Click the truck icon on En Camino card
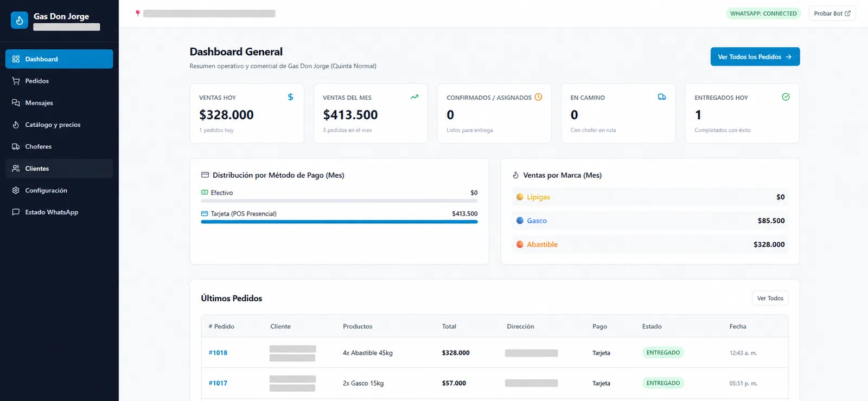Viewport: 868px width, 401px height. (662, 97)
